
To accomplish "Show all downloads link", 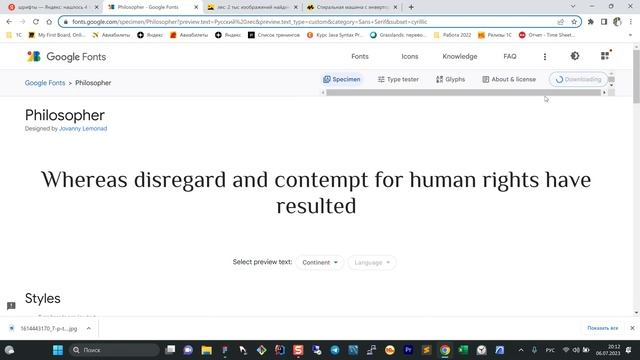I will tap(602, 328).
